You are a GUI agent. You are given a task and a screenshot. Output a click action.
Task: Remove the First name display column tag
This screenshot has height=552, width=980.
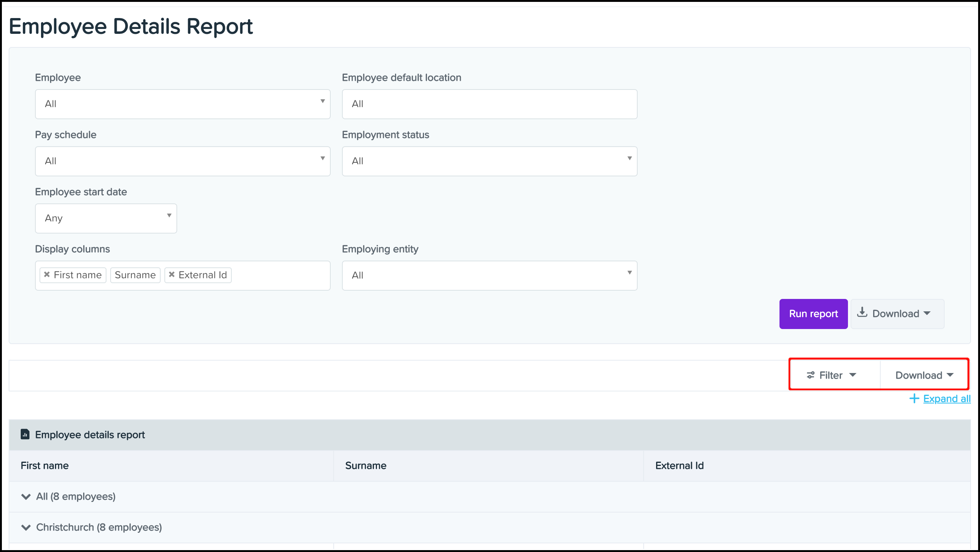point(48,275)
